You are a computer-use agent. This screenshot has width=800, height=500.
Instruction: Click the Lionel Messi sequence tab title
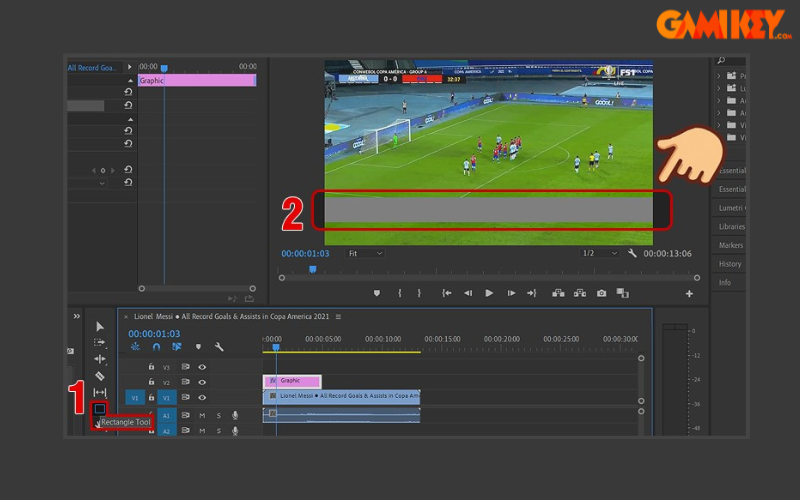pyautogui.click(x=231, y=317)
